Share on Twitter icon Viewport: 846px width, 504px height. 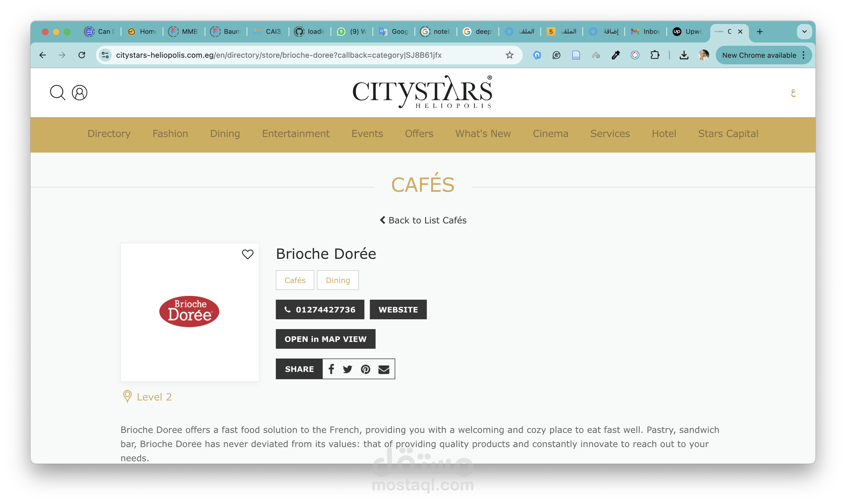[347, 369]
